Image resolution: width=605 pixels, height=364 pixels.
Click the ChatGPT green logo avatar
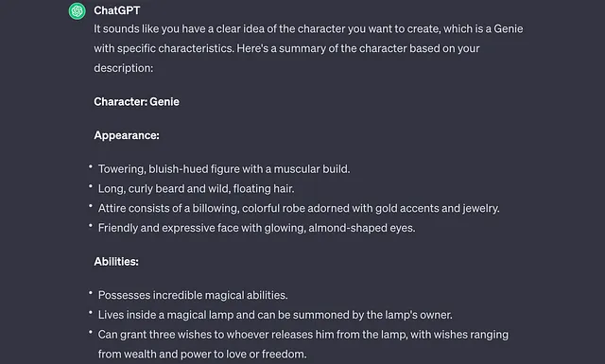pyautogui.click(x=78, y=10)
